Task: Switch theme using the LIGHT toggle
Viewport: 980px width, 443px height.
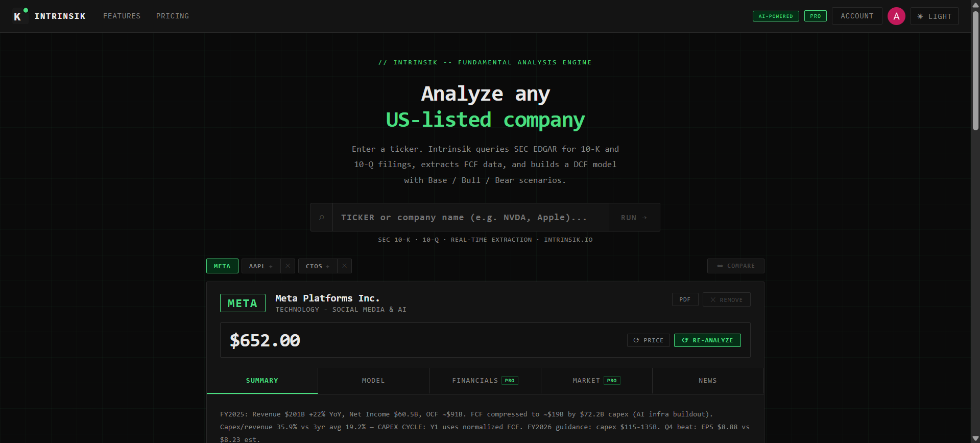Action: 935,16
